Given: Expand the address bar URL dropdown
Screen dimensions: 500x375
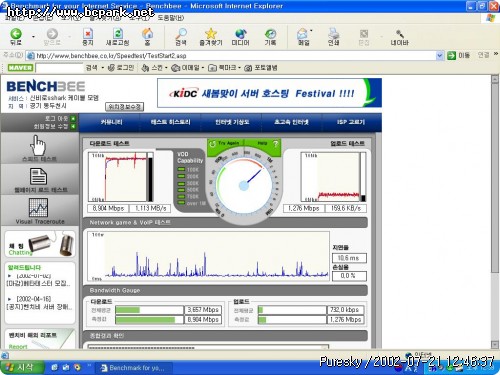Looking at the screenshot, I should tap(440, 55).
